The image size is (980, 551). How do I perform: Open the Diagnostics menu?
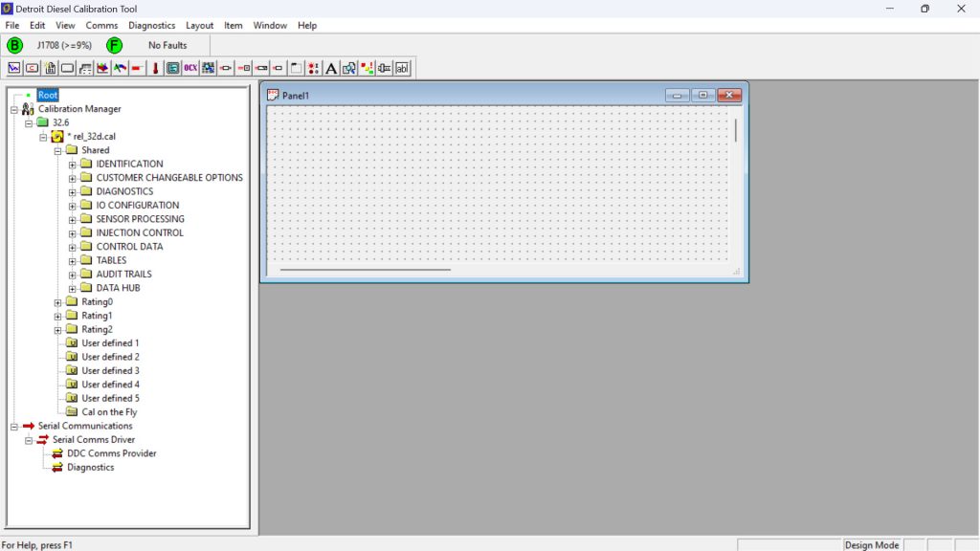[x=151, y=25]
